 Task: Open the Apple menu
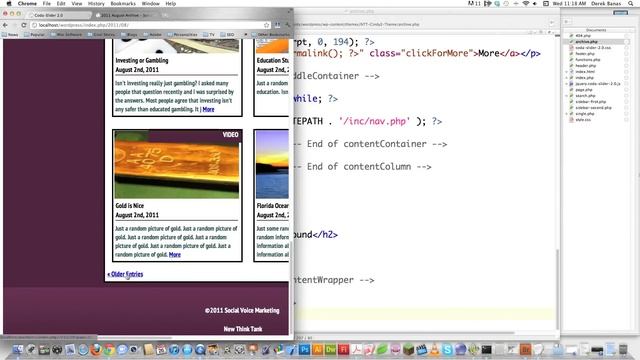[x=9, y=3]
